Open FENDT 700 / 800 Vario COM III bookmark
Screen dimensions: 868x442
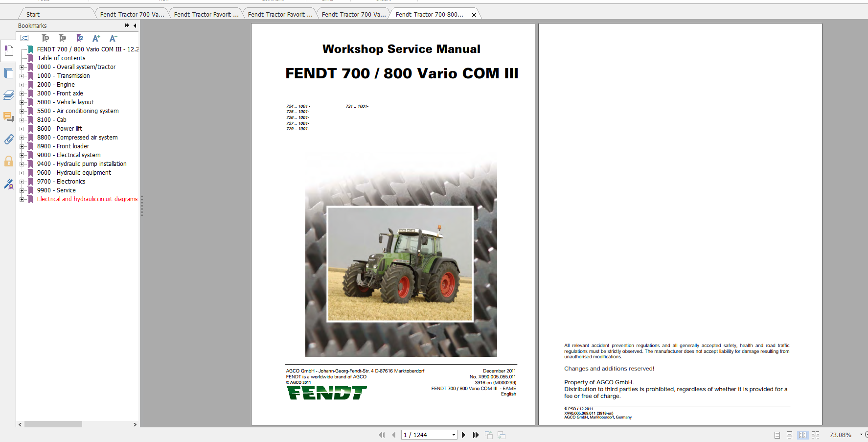pos(88,49)
